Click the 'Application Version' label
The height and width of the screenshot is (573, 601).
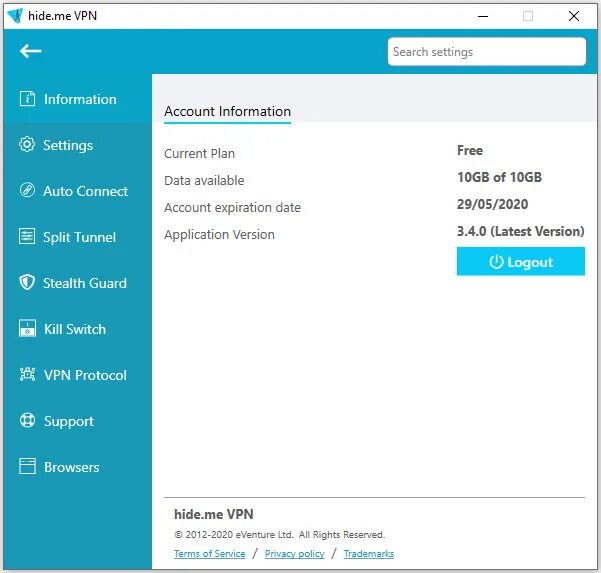pos(219,235)
